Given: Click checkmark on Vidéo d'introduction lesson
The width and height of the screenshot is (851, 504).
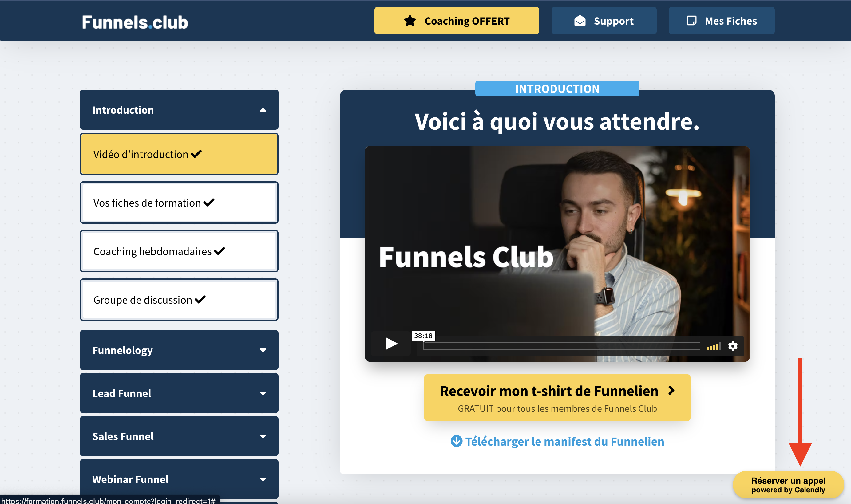Looking at the screenshot, I should [196, 154].
